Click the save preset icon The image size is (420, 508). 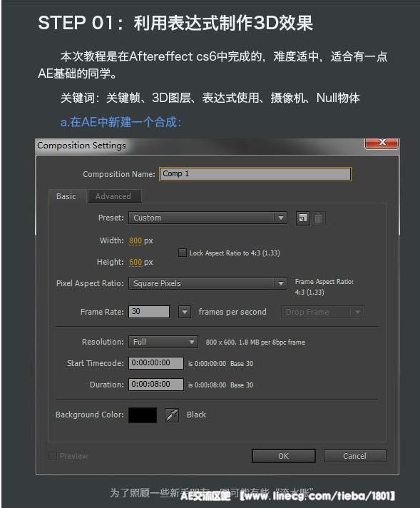coord(303,218)
